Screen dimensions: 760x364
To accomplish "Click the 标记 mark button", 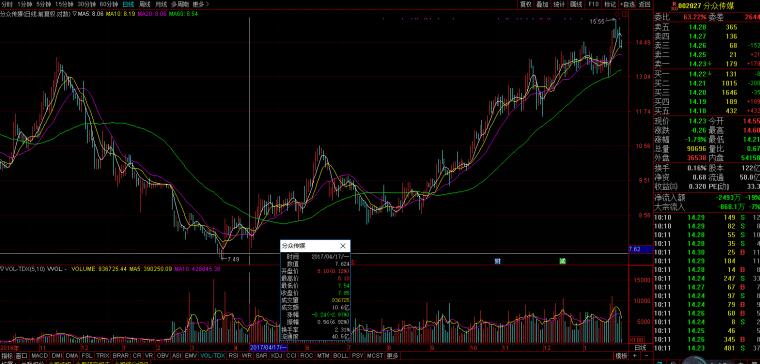I will pyautogui.click(x=610, y=4).
